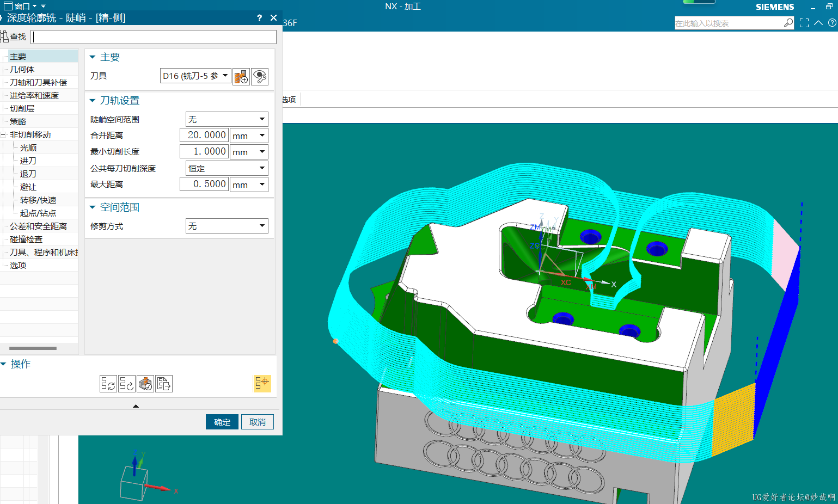Open the 最小切削长度 unit mm dropdown
Viewport: 838px width, 504px height.
(262, 151)
